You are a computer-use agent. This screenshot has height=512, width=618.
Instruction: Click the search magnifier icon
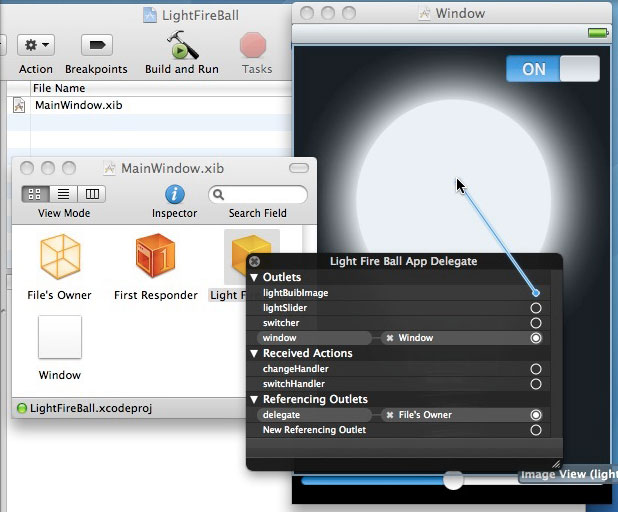pos(218,194)
